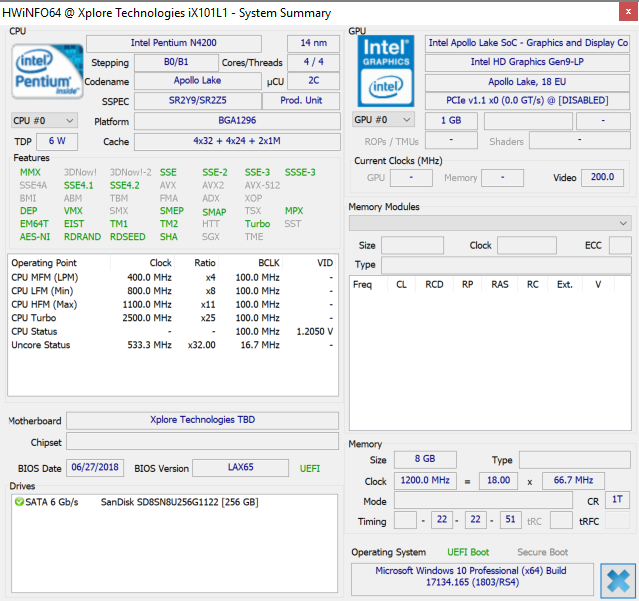Click the blue X close icon
The height and width of the screenshot is (601, 639).
[x=617, y=580]
